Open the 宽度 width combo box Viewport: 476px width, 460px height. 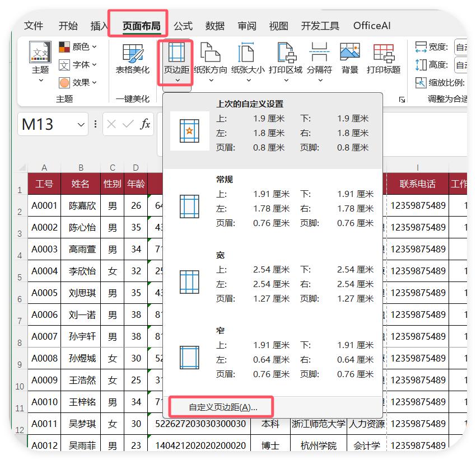pos(461,47)
